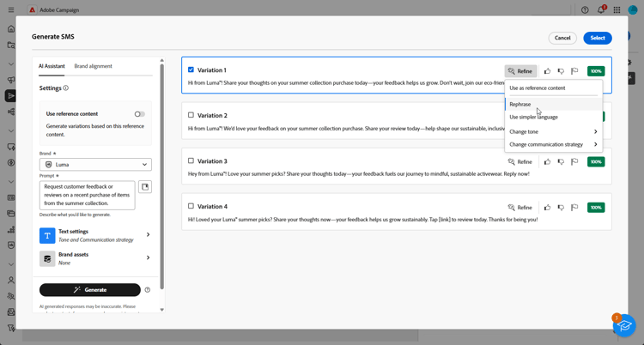Screen dimensions: 644x345
Task: Click the Cancel button
Action: tap(562, 38)
